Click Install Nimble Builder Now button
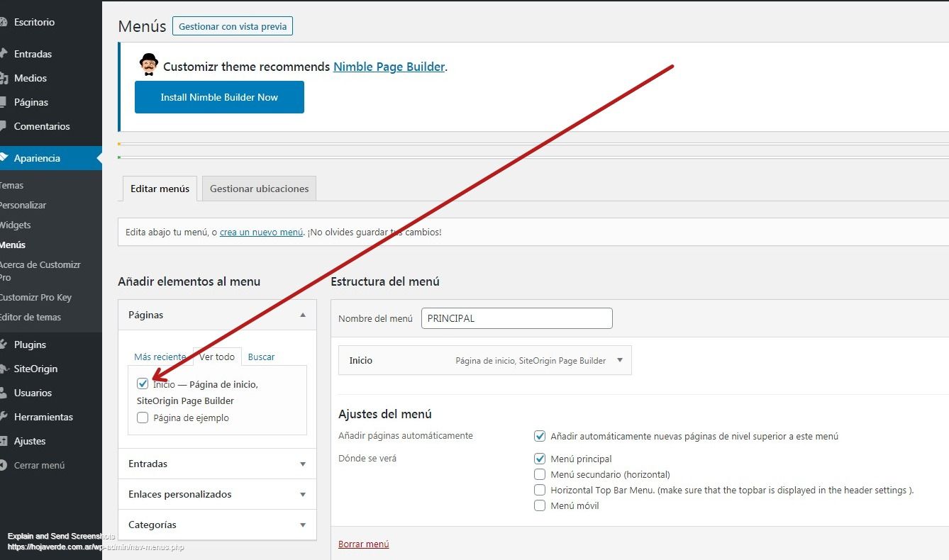 coord(219,97)
